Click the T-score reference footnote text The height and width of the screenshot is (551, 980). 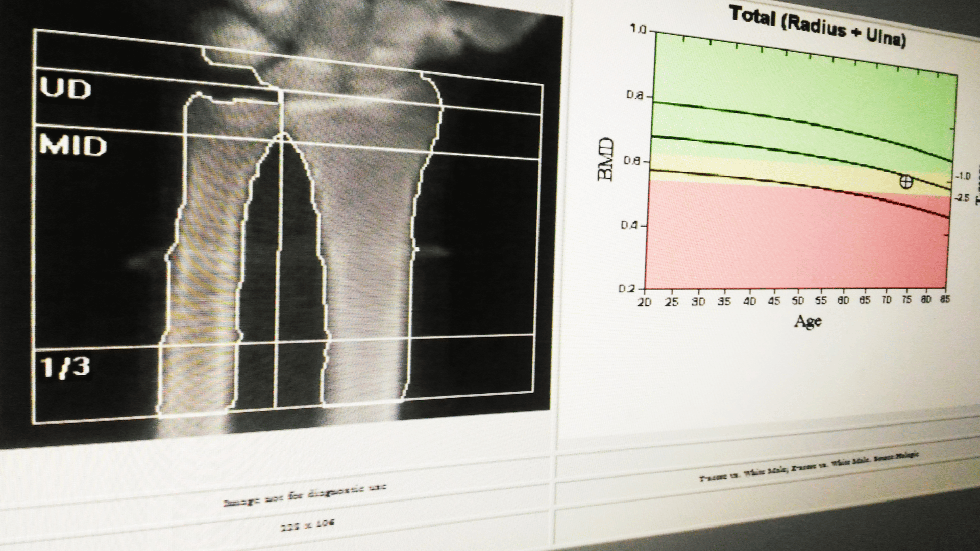pyautogui.click(x=810, y=466)
